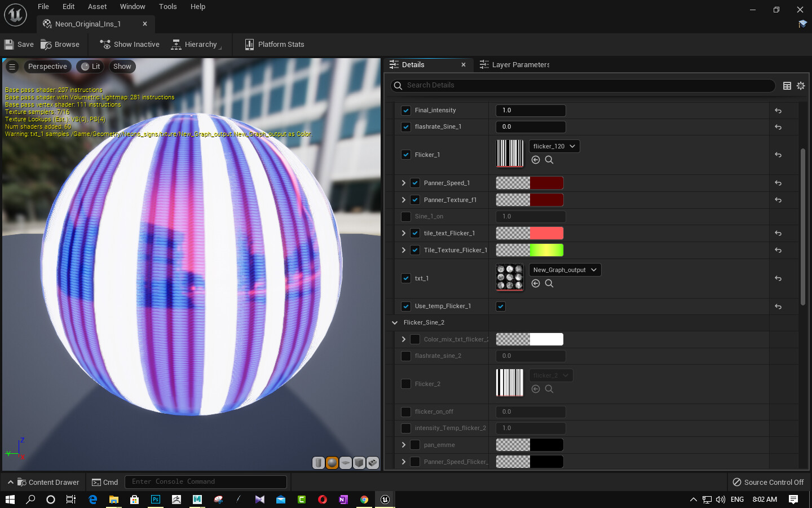Expand tile_text_Flicker_1 row
This screenshot has height=508, width=812.
click(x=404, y=233)
